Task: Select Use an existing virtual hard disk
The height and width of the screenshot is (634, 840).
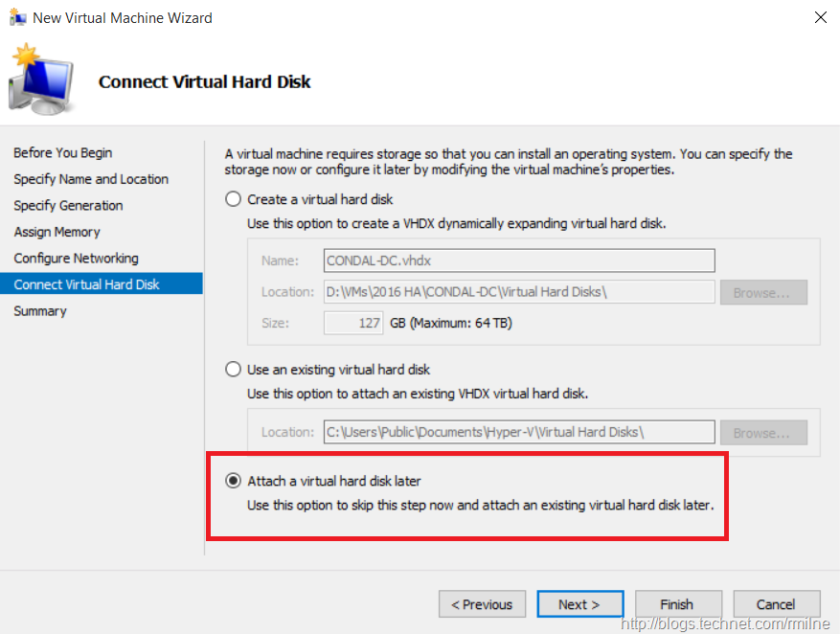Action: pyautogui.click(x=233, y=369)
